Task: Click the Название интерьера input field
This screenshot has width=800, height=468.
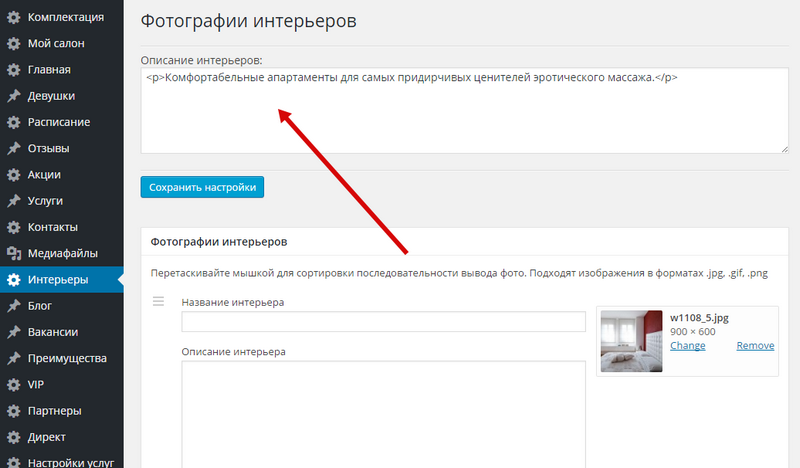Action: tap(383, 322)
